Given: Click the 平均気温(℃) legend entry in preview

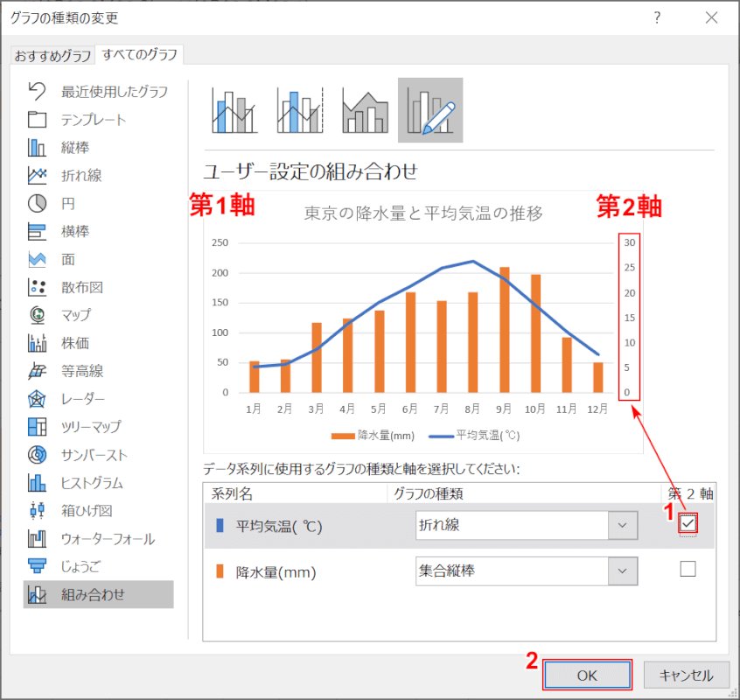Looking at the screenshot, I should pyautogui.click(x=474, y=435).
